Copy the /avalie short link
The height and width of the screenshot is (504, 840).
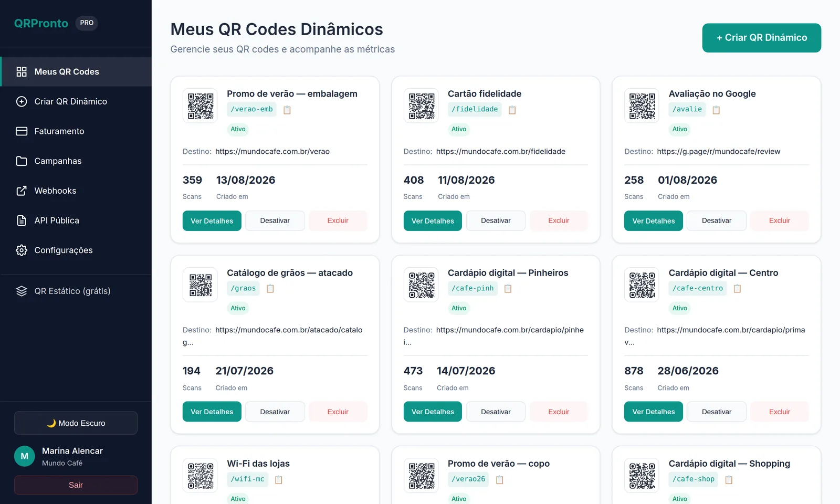click(716, 110)
